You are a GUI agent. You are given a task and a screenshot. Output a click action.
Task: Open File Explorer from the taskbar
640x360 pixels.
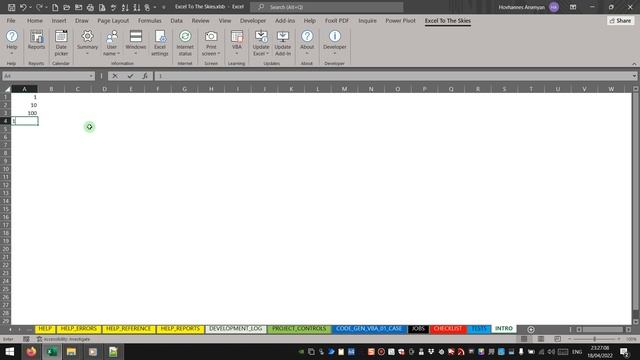(71, 351)
